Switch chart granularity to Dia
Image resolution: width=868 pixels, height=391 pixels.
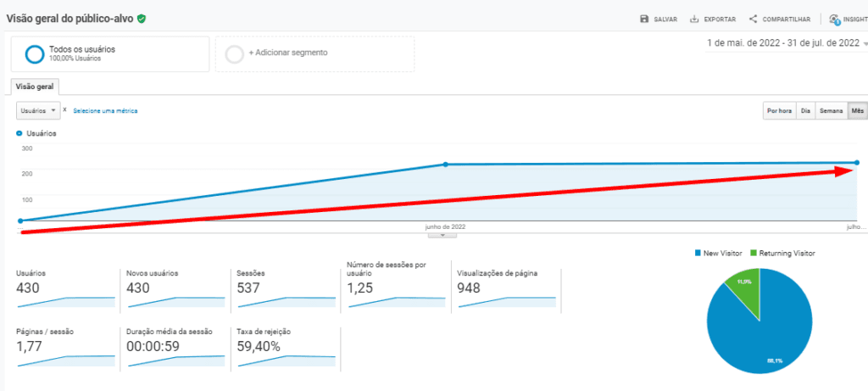tap(806, 111)
